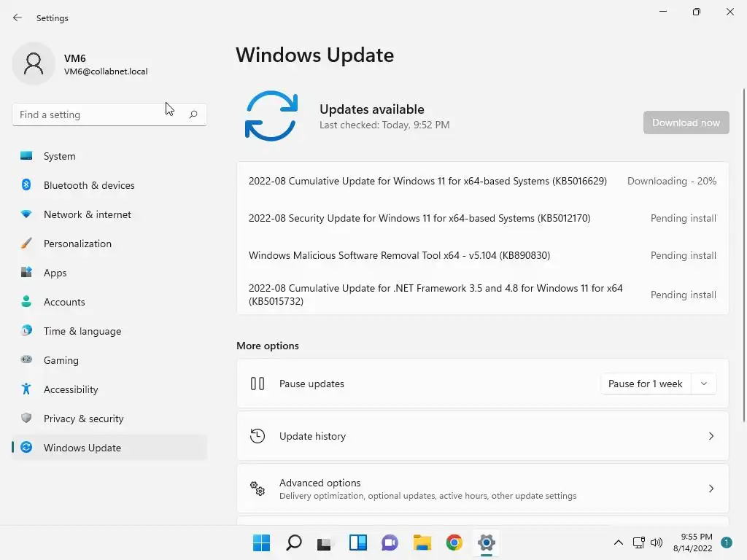747x560 pixels.
Task: Click the Accounts person icon in sidebar
Action: coord(26,301)
